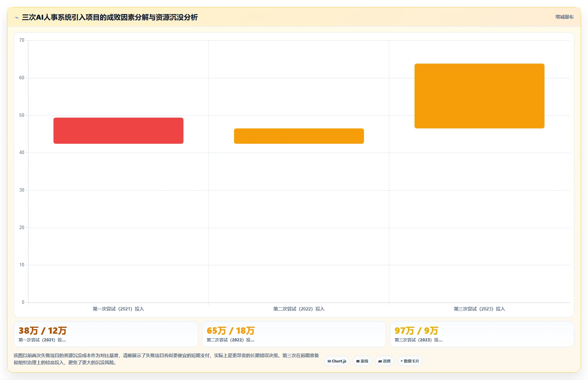The image size is (588, 380).
Task: Click the red bar for the 2021 attempt
Action: (118, 131)
